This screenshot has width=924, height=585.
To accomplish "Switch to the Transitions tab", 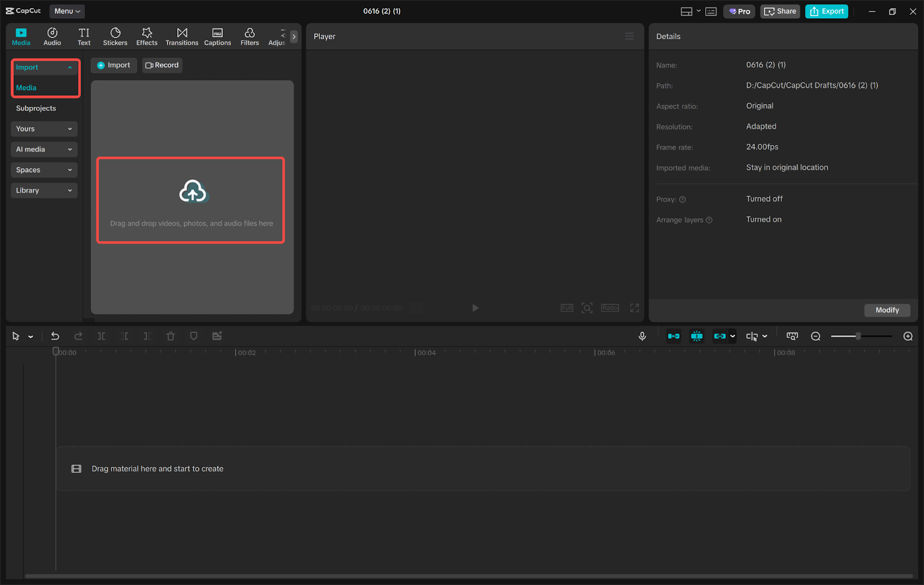I will point(182,36).
